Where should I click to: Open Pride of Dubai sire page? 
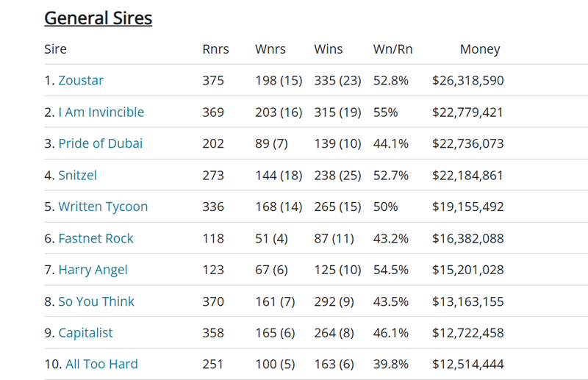pos(100,144)
